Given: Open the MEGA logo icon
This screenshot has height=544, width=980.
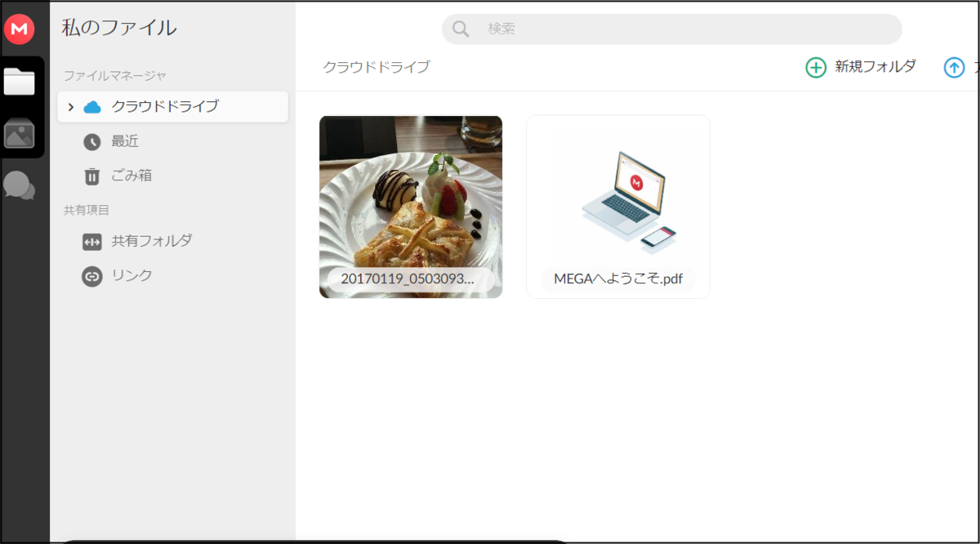Looking at the screenshot, I should tap(18, 29).
